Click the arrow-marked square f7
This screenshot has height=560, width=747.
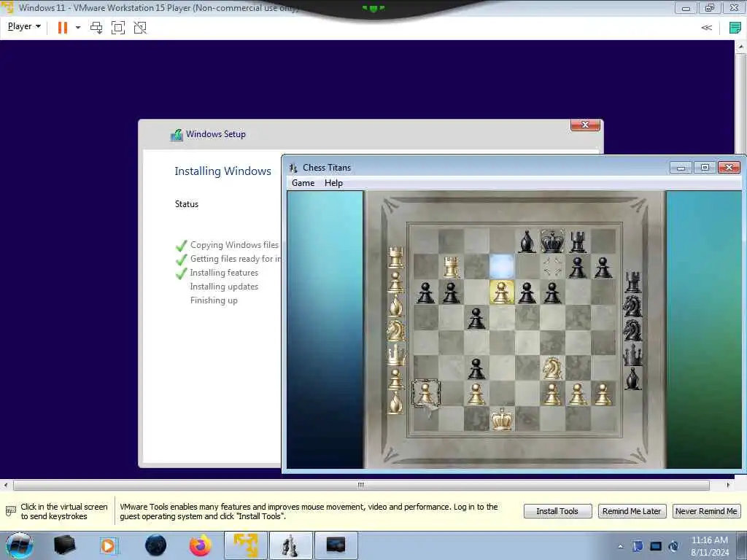tap(553, 266)
